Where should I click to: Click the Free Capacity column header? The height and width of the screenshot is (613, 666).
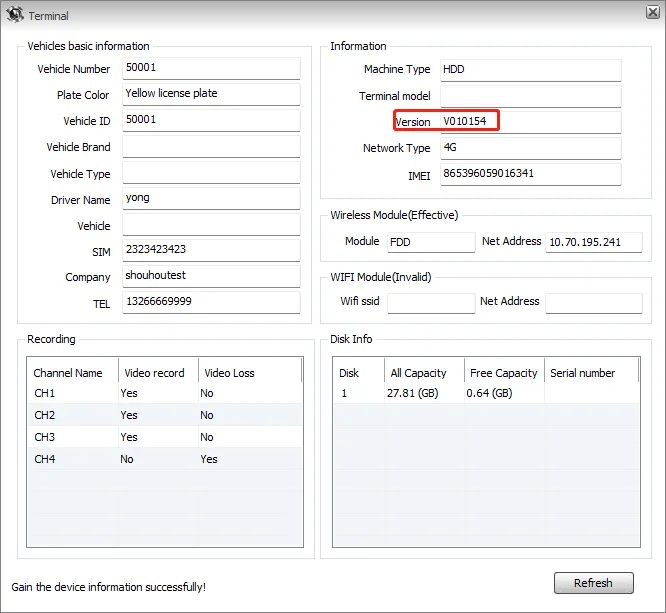pyautogui.click(x=504, y=373)
